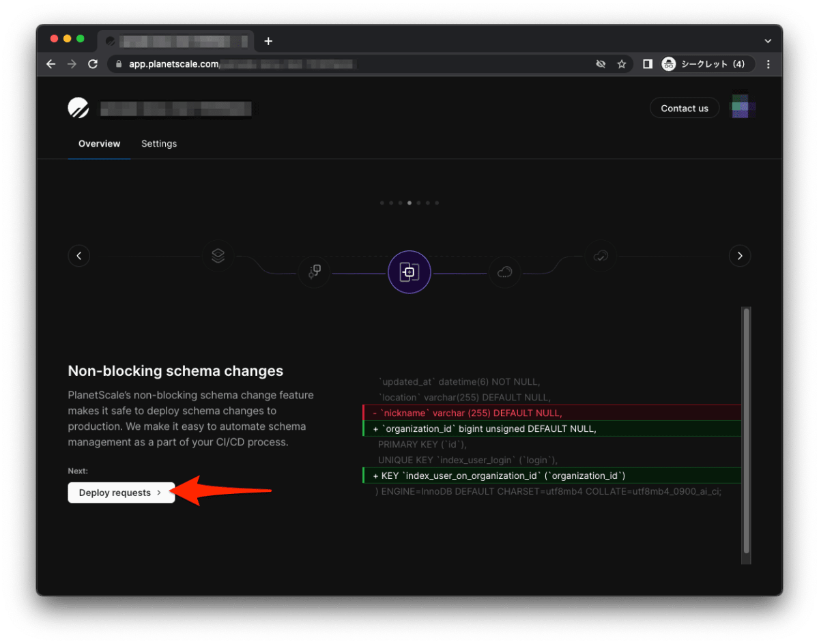
Task: Click the Contact us button
Action: (685, 108)
